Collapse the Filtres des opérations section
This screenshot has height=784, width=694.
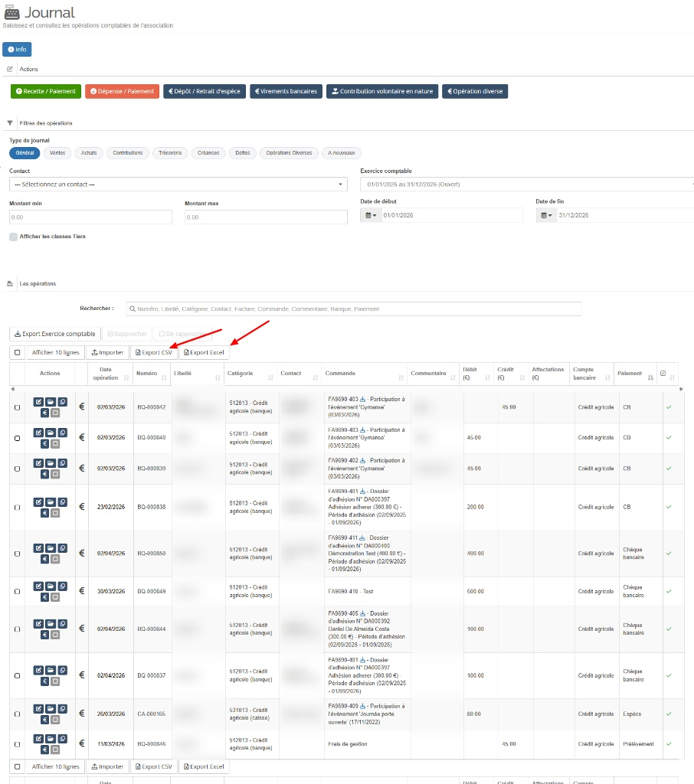point(10,122)
